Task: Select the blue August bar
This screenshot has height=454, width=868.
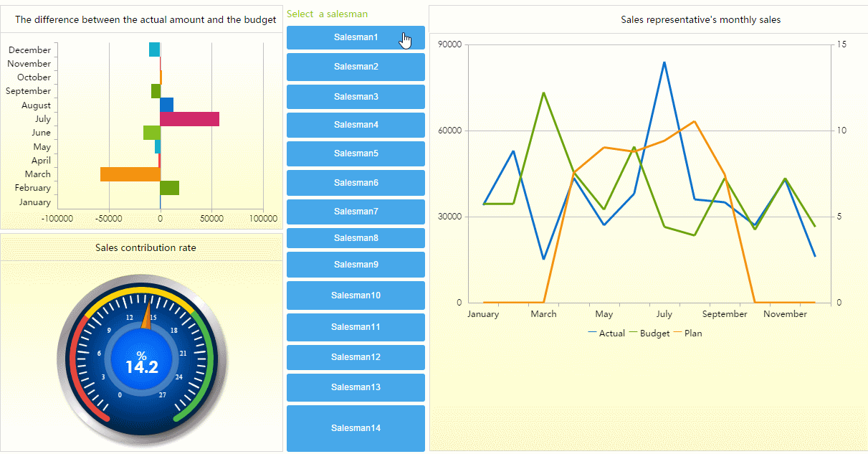Action: [x=166, y=105]
